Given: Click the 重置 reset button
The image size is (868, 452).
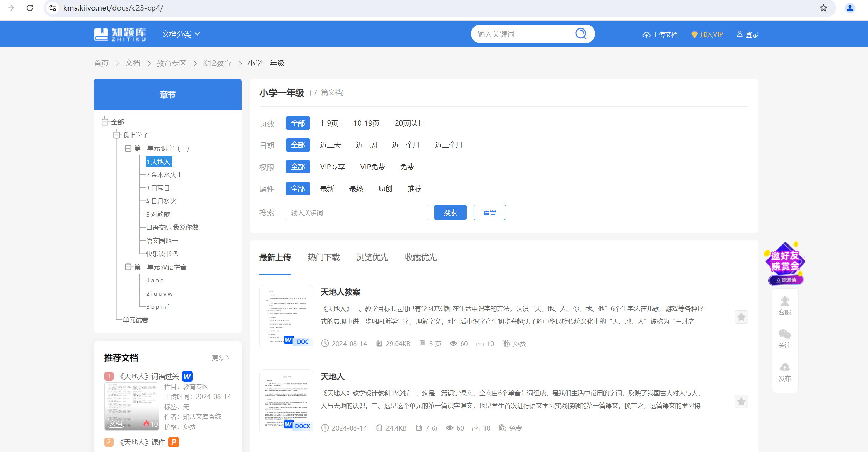Looking at the screenshot, I should pyautogui.click(x=490, y=212).
